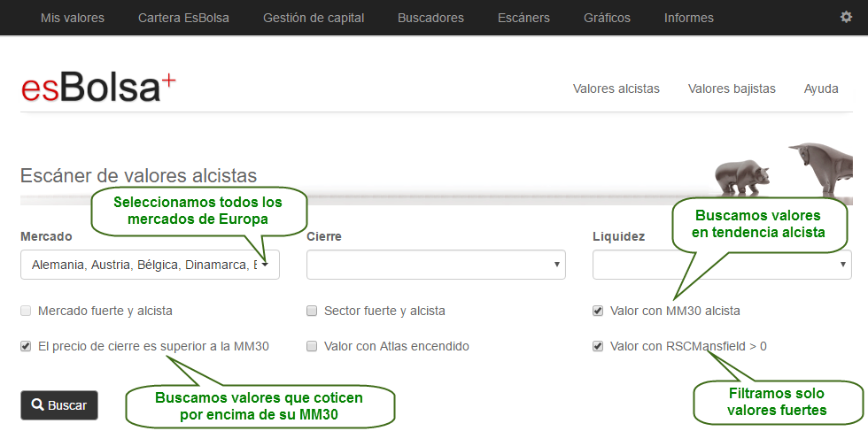Open the Gráficos menu
Viewport: 868px width, 431px height.
(607, 18)
